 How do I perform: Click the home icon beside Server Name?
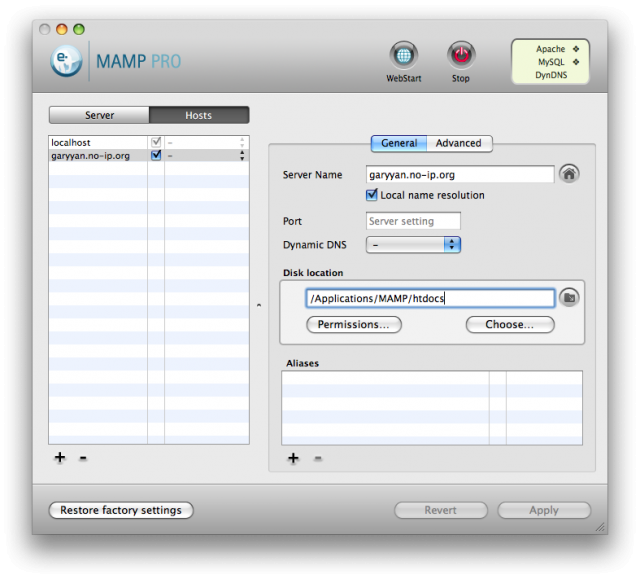[x=569, y=174]
